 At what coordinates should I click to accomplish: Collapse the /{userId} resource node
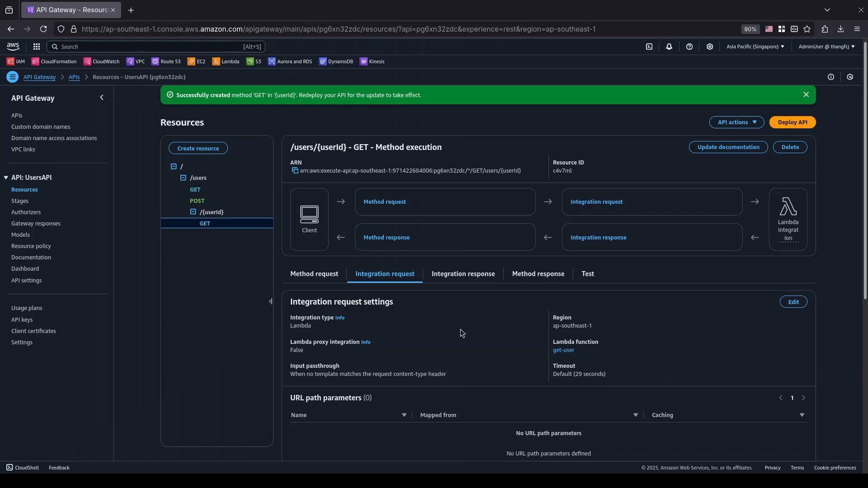(193, 212)
